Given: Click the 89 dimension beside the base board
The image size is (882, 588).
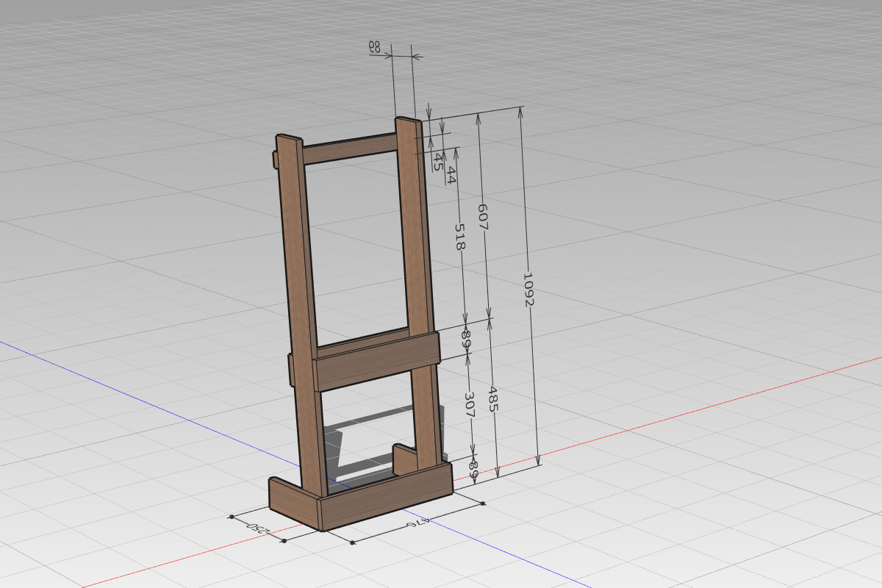Looking at the screenshot, I should pyautogui.click(x=473, y=470).
